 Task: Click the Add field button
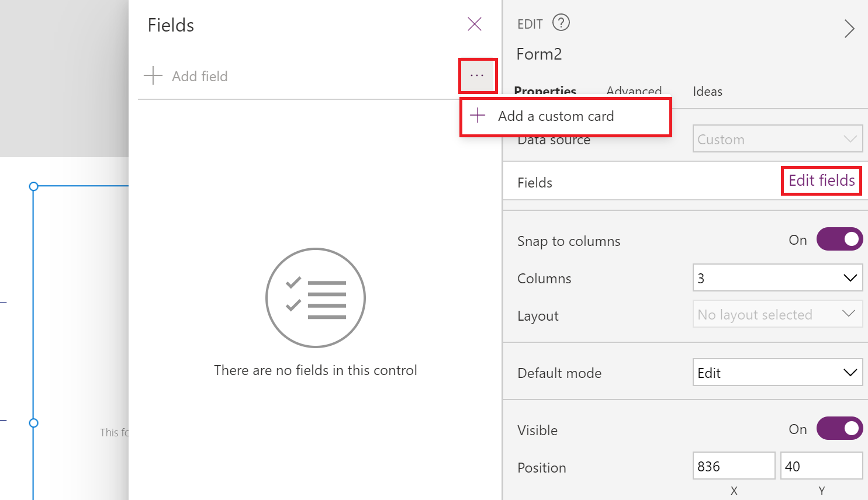tap(186, 76)
